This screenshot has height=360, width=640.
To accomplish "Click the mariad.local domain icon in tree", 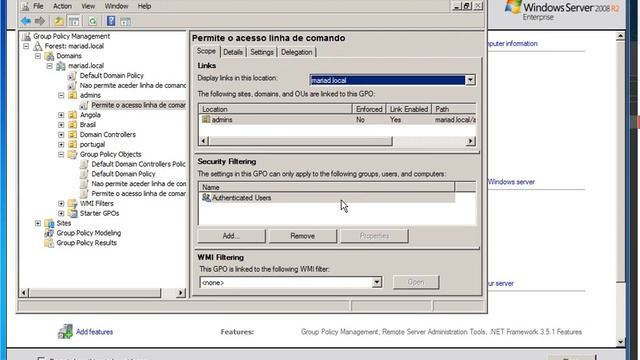I will 61,66.
